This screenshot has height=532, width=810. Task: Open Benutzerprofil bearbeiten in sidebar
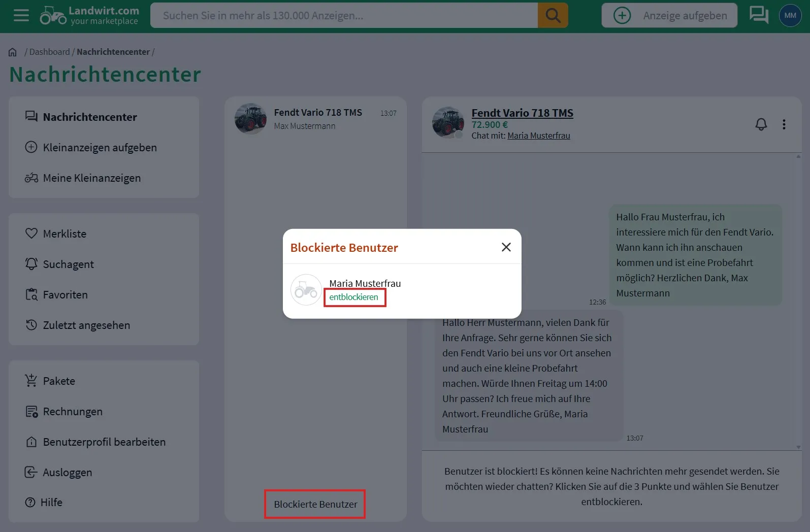(104, 442)
